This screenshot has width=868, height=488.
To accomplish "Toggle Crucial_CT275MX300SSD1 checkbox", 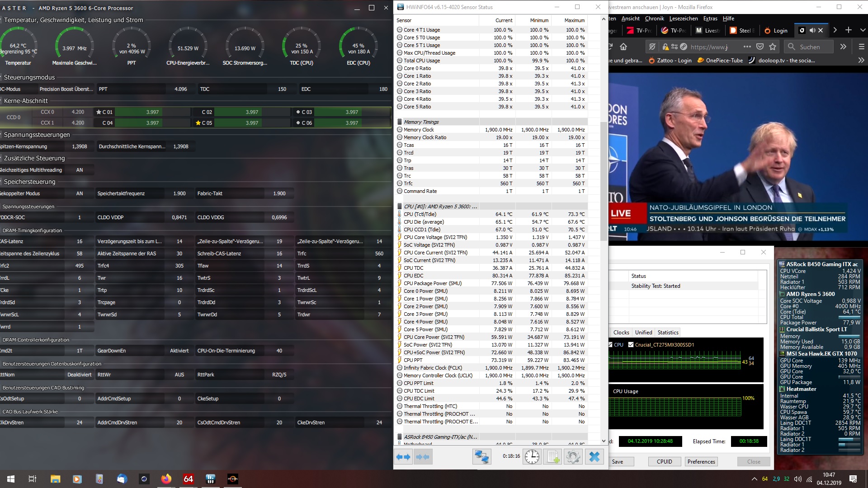I will 631,345.
